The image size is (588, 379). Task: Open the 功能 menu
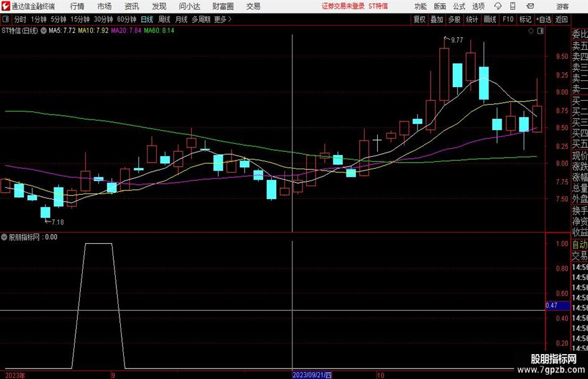pos(421,6)
